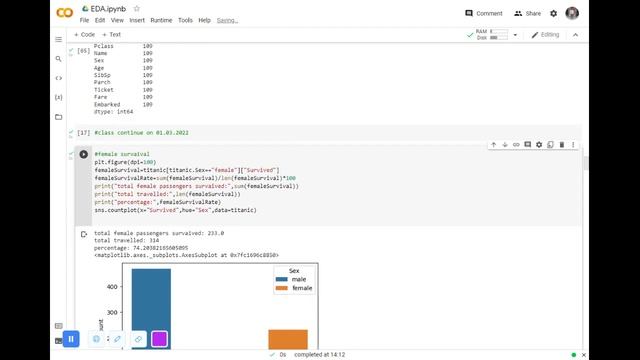
Task: Open the command palette icon in sidebar
Action: (x=59, y=326)
